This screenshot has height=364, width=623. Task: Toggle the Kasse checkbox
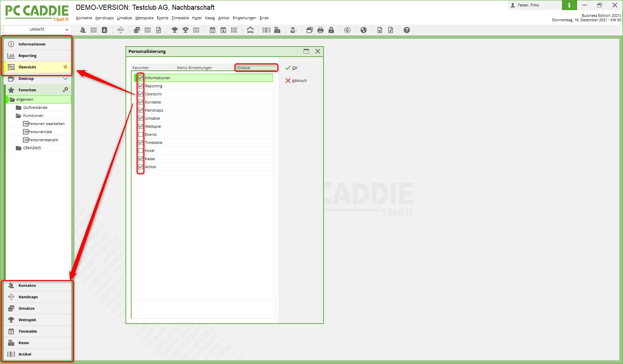pos(141,159)
